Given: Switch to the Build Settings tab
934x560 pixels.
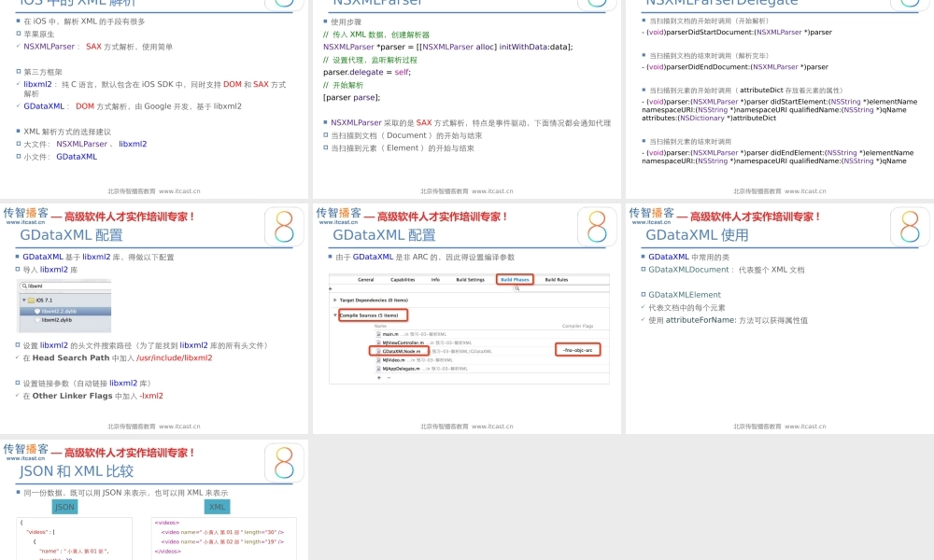Looking at the screenshot, I should (471, 280).
